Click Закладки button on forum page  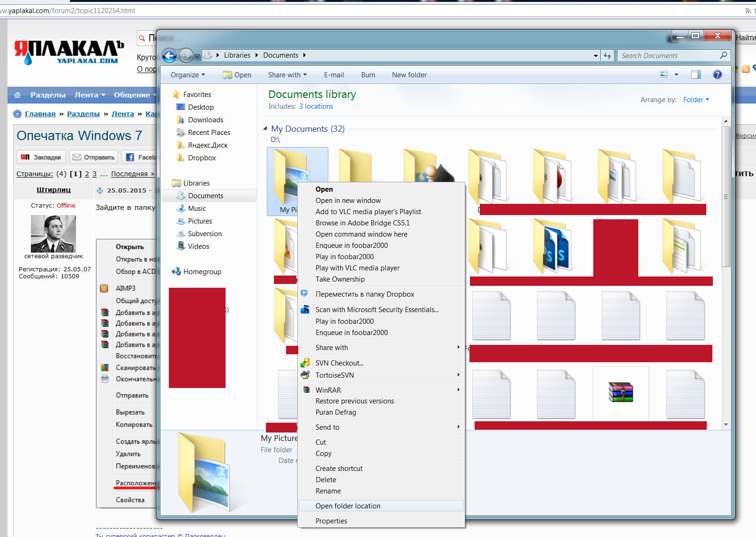[41, 157]
